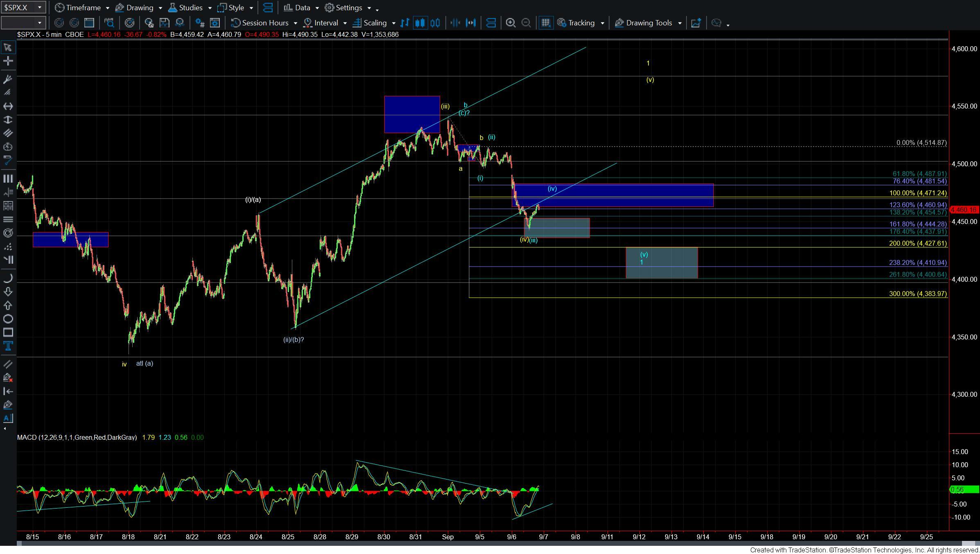Zoom out on the chart
980x554 pixels.
pyautogui.click(x=526, y=23)
